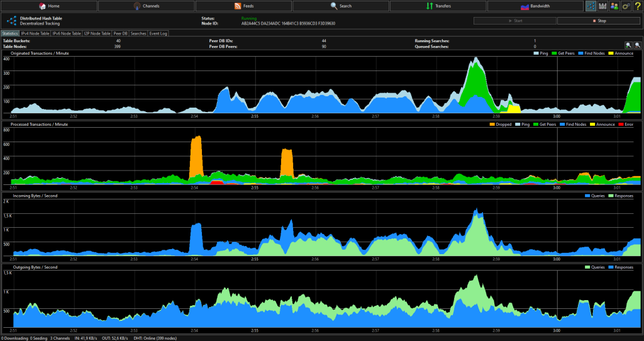Screen dimensions: 644x341
Task: Zoom out charts with minus magnifier
Action: click(638, 45)
